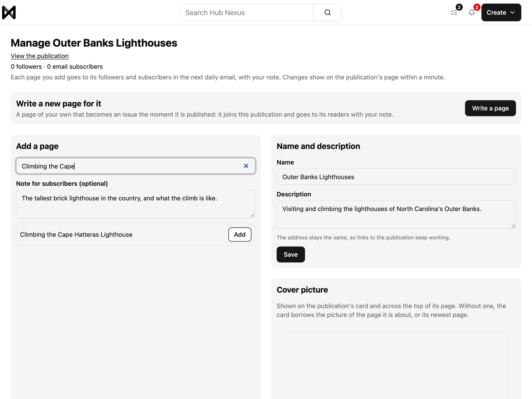Expand the Create dropdown menu

pyautogui.click(x=501, y=12)
